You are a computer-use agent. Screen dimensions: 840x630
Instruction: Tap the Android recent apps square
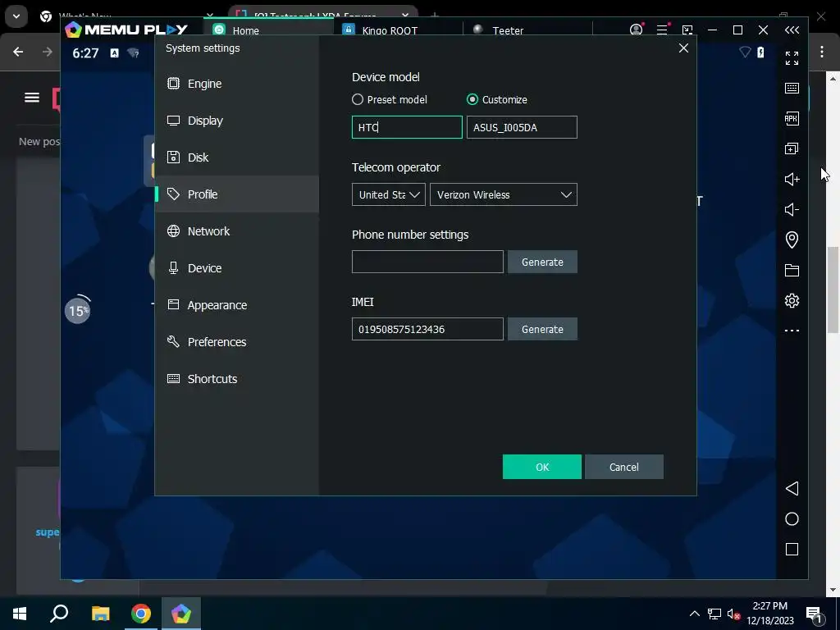coord(792,549)
